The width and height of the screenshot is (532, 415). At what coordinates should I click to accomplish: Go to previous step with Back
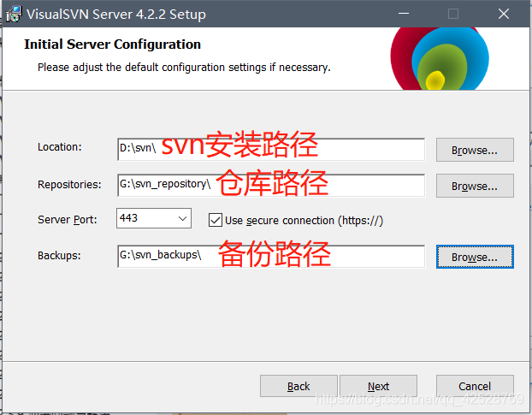coord(299,386)
